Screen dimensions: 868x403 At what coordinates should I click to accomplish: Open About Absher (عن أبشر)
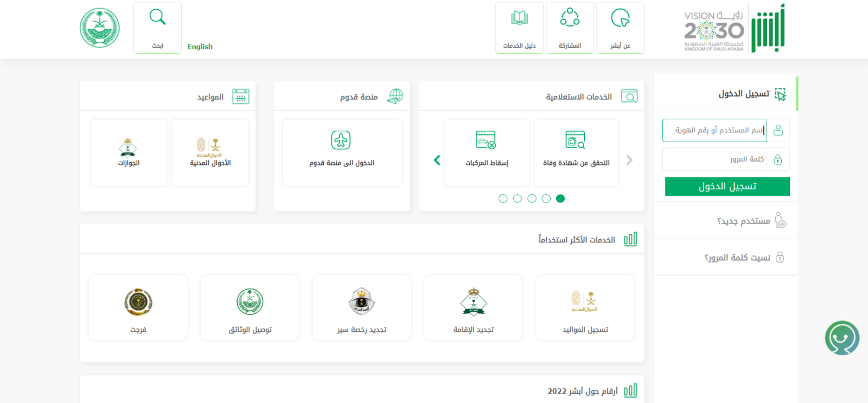click(620, 28)
